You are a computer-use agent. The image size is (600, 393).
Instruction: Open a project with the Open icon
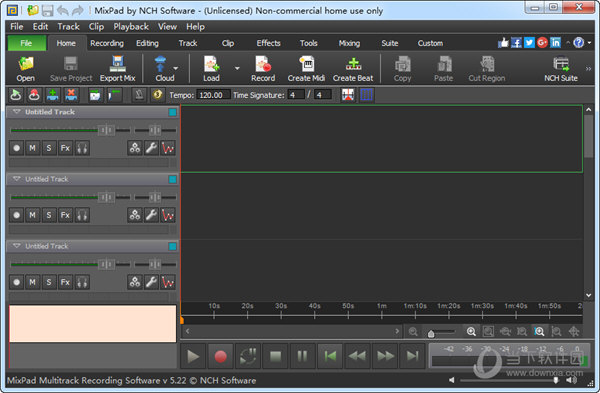click(26, 69)
